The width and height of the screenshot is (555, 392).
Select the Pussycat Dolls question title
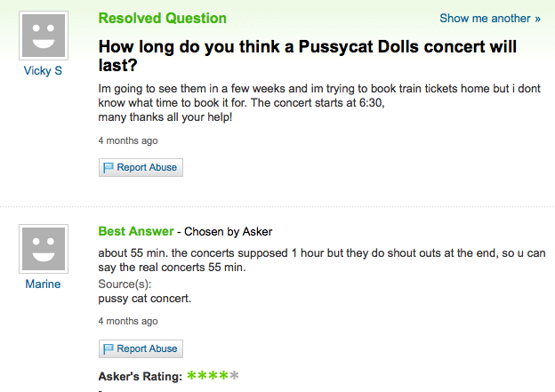(307, 56)
